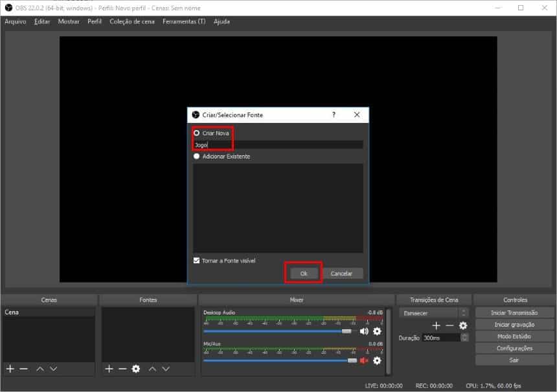Remove source with minus icon in Fontes
This screenshot has width=557, height=392.
click(122, 369)
